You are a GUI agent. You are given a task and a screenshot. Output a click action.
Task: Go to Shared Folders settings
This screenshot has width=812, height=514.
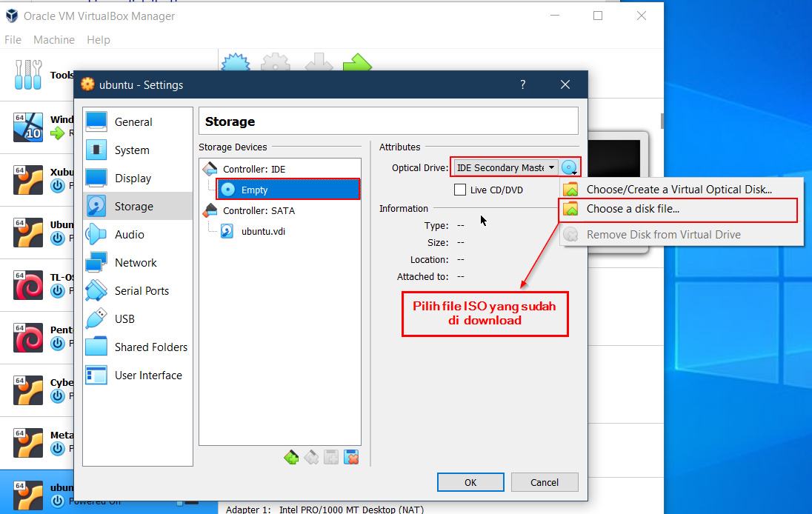click(150, 347)
